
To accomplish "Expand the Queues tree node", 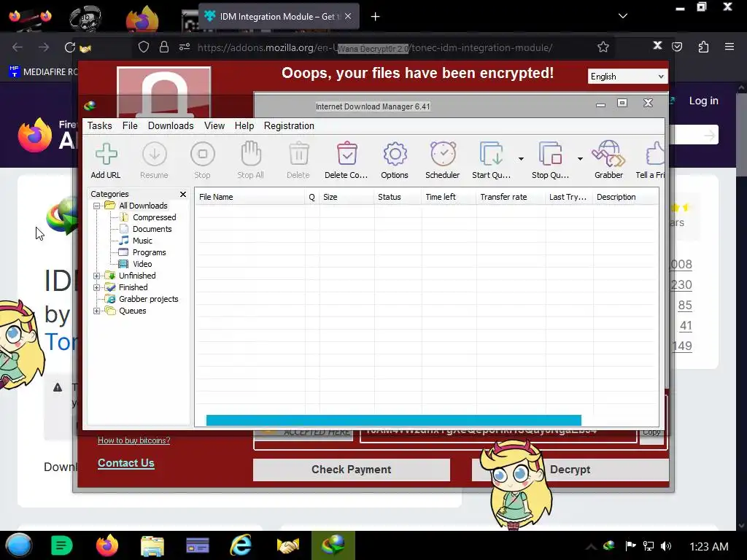I will pyautogui.click(x=97, y=311).
